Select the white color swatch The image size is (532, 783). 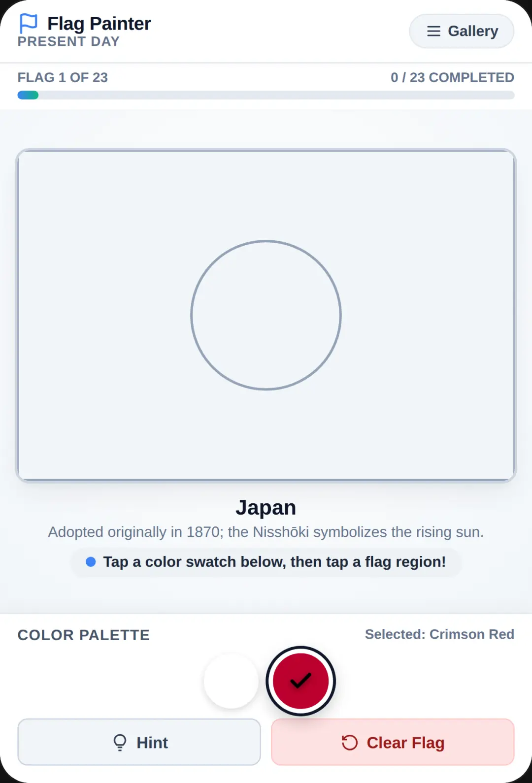(231, 681)
